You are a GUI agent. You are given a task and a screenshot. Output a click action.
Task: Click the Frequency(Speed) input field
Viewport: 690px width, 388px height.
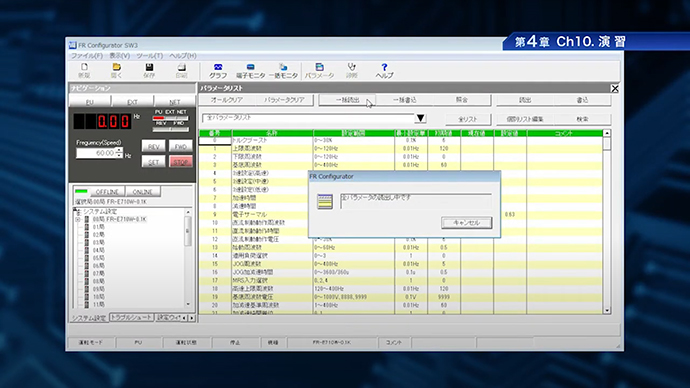(x=96, y=153)
